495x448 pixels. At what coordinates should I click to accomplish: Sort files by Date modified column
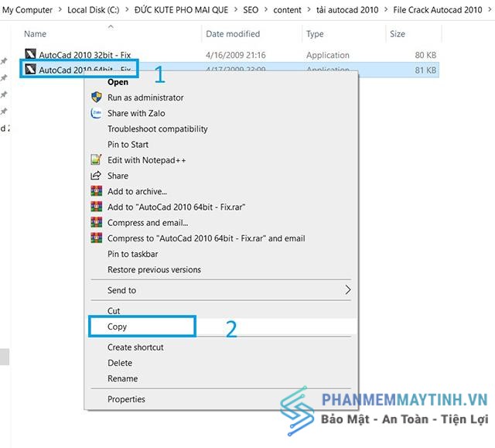pyautogui.click(x=233, y=34)
